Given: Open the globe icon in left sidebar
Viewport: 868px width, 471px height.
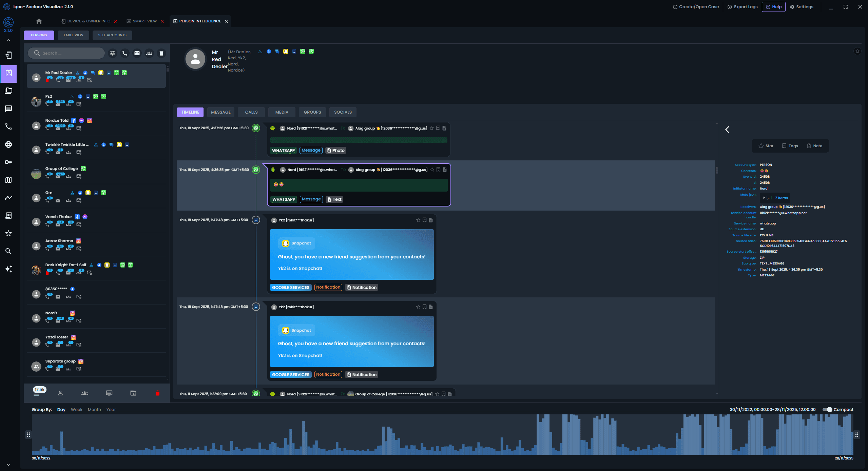Looking at the screenshot, I should point(8,144).
